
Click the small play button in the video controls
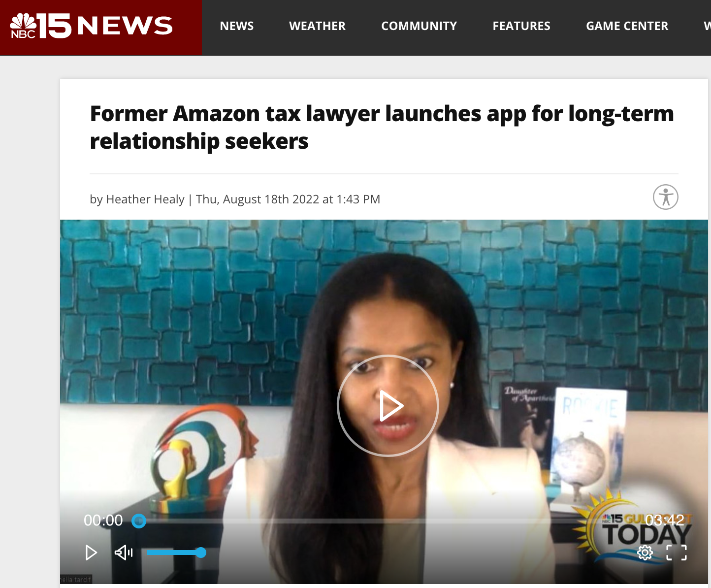(91, 553)
